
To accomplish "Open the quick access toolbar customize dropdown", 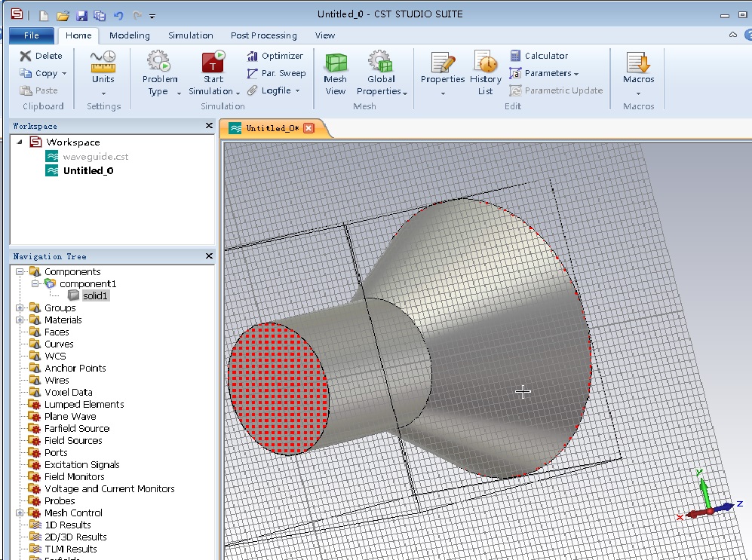I will coord(152,17).
